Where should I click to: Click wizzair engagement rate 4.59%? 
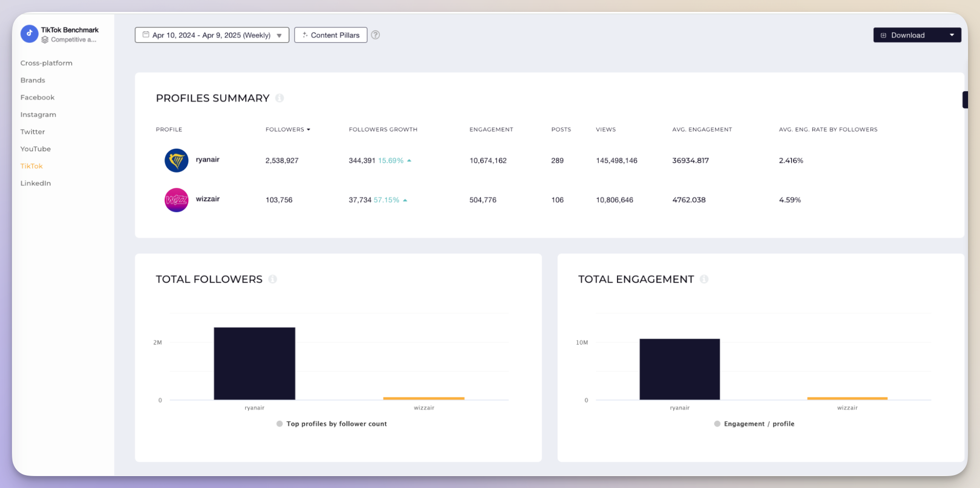(x=790, y=200)
